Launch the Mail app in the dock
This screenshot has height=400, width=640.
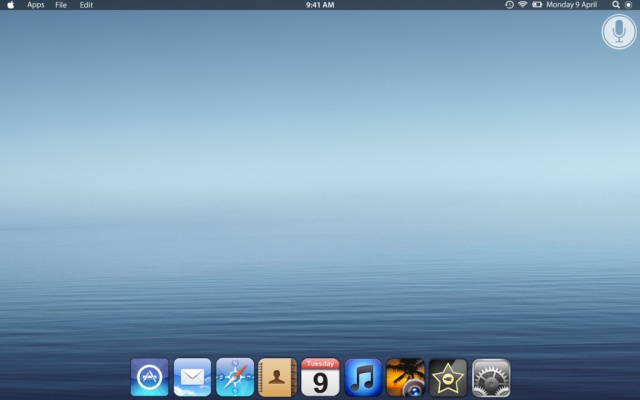pos(192,378)
